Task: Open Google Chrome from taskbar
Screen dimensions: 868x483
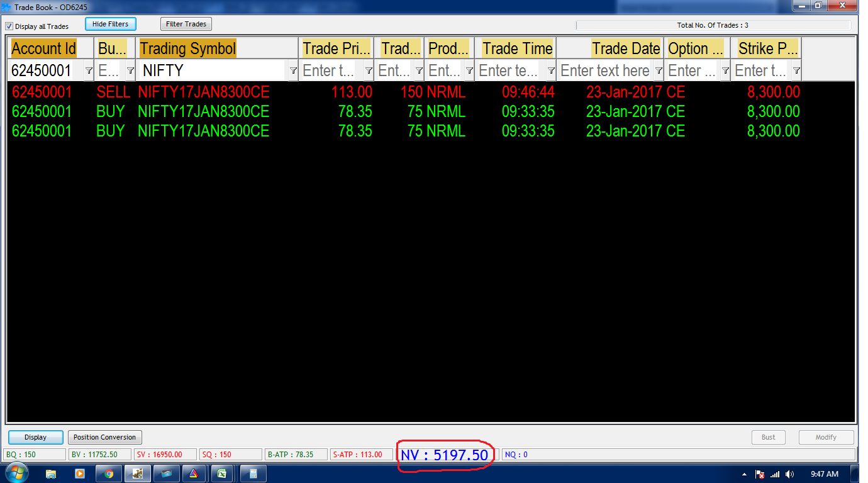Action: 109,474
